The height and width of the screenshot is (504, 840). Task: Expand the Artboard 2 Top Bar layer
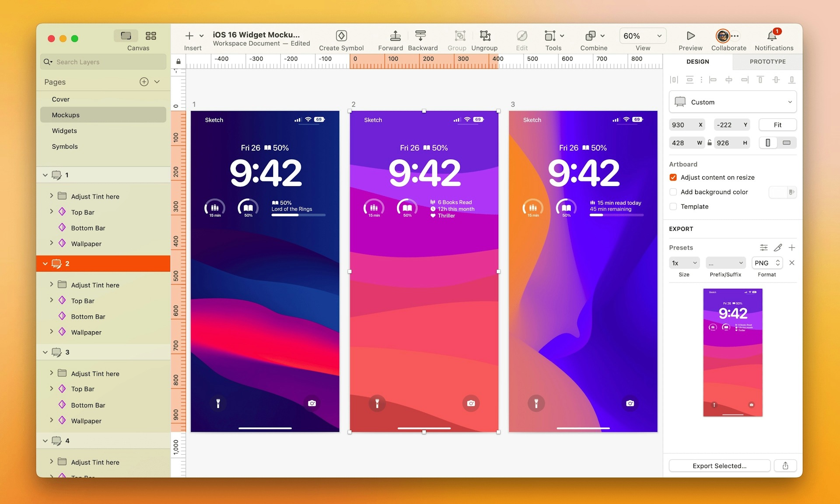coord(52,300)
